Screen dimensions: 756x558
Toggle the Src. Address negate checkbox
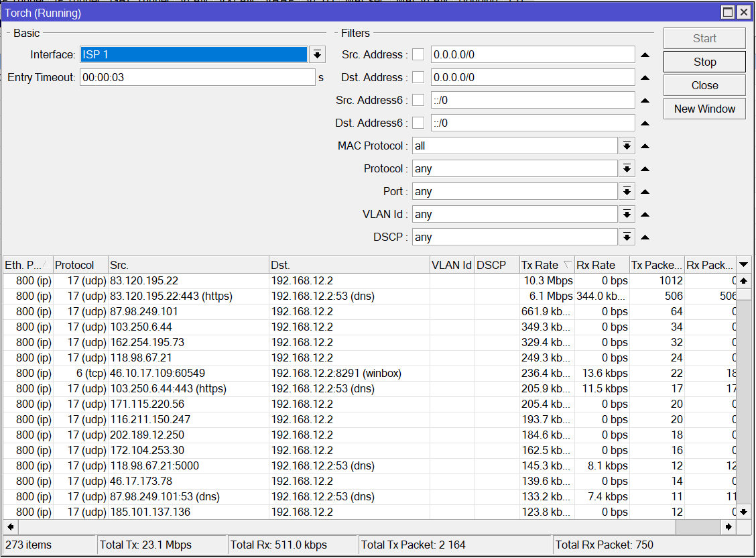(x=418, y=55)
